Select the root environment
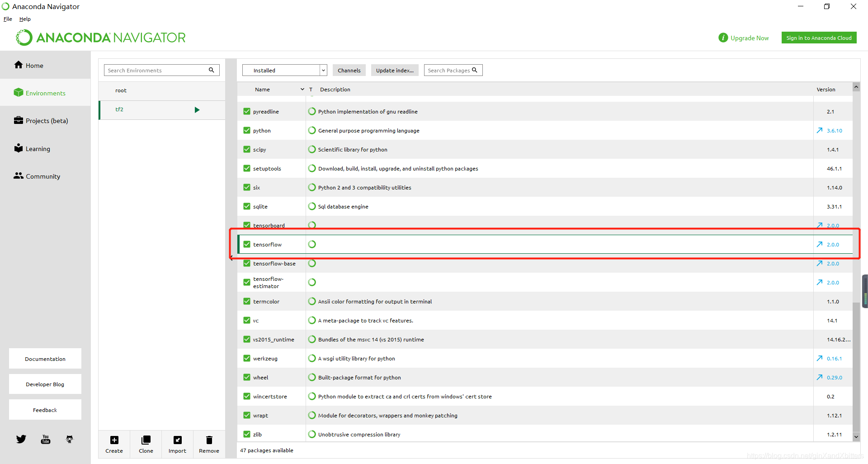 coord(162,90)
